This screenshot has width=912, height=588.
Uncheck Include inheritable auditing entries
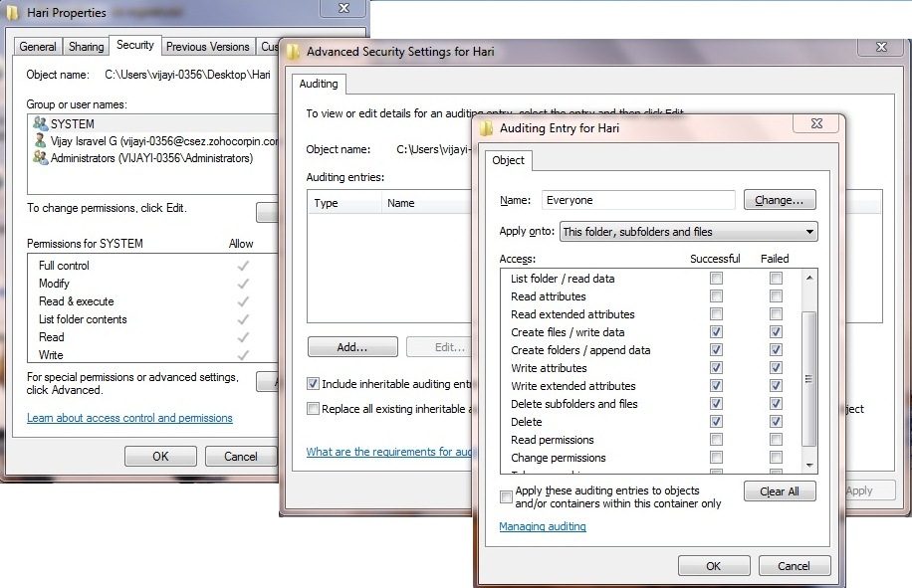313,383
